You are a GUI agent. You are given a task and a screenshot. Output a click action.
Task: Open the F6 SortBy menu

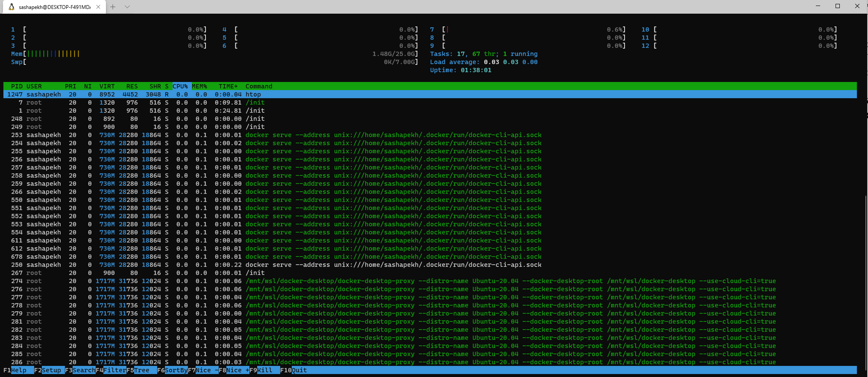(173, 370)
